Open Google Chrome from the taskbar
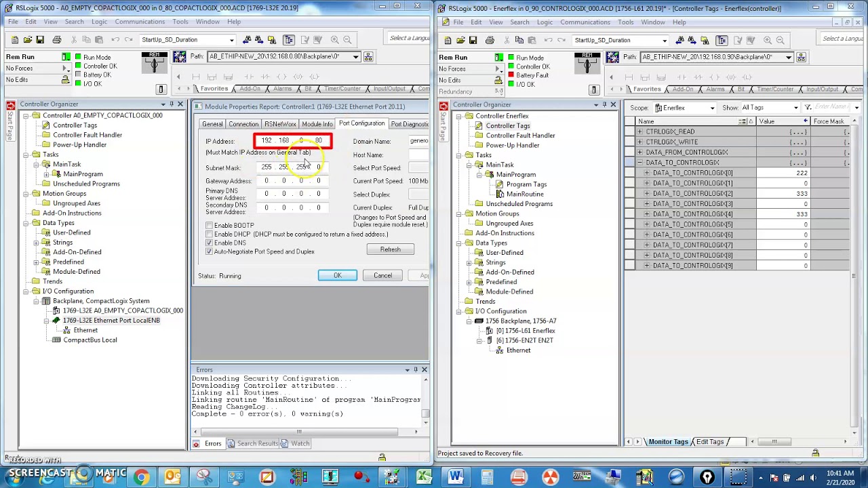 pyautogui.click(x=141, y=477)
